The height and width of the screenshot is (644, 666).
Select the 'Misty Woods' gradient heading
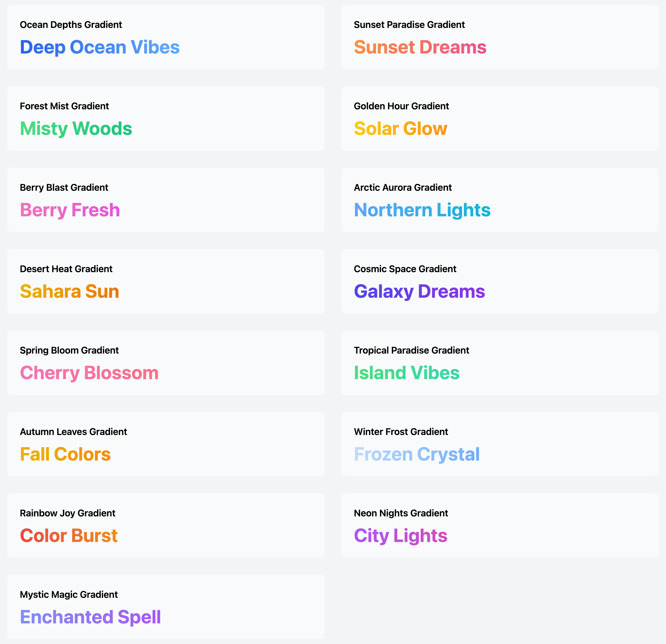coord(76,129)
